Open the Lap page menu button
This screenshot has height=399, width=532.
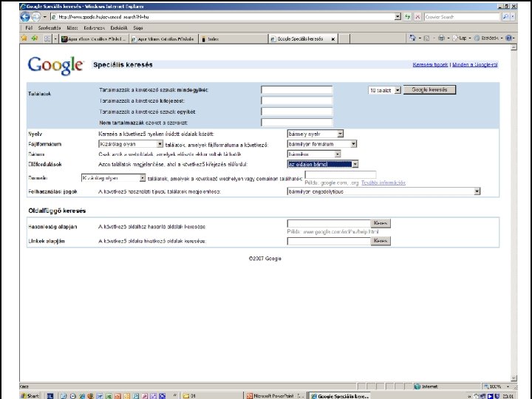(460, 38)
